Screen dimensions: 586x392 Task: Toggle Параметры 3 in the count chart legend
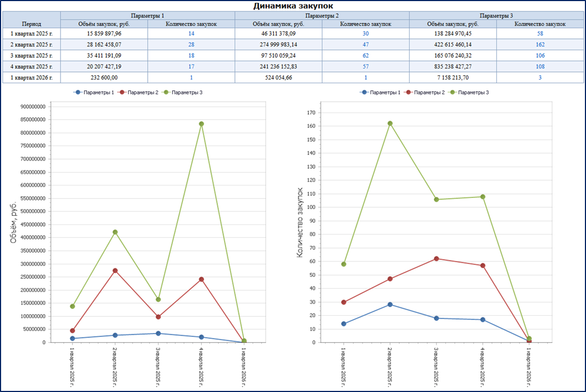(x=473, y=92)
